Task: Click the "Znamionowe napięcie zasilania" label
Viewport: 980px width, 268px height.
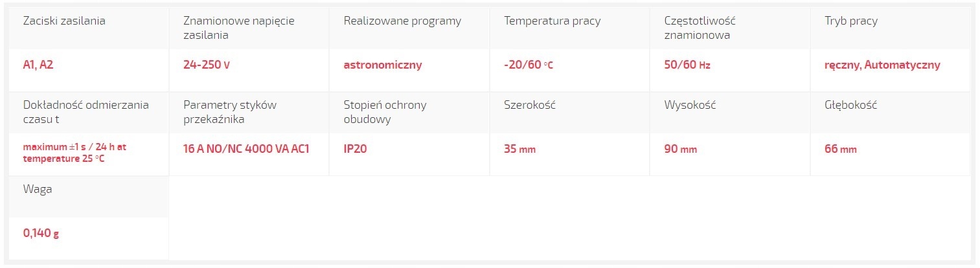Action: pyautogui.click(x=239, y=28)
